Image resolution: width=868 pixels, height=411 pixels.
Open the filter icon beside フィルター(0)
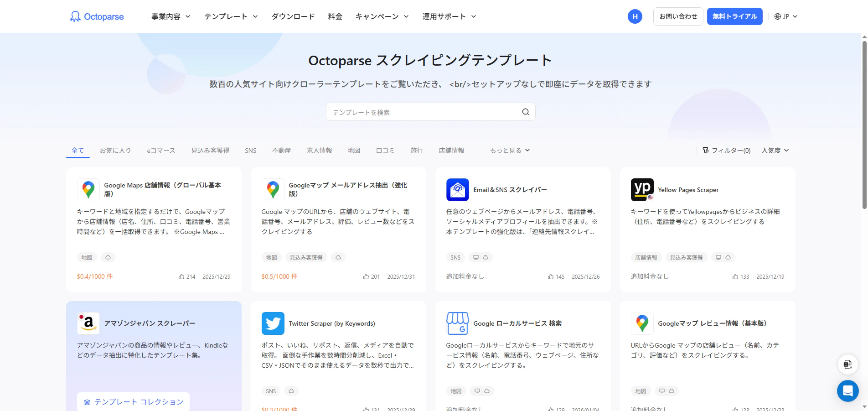pos(706,150)
